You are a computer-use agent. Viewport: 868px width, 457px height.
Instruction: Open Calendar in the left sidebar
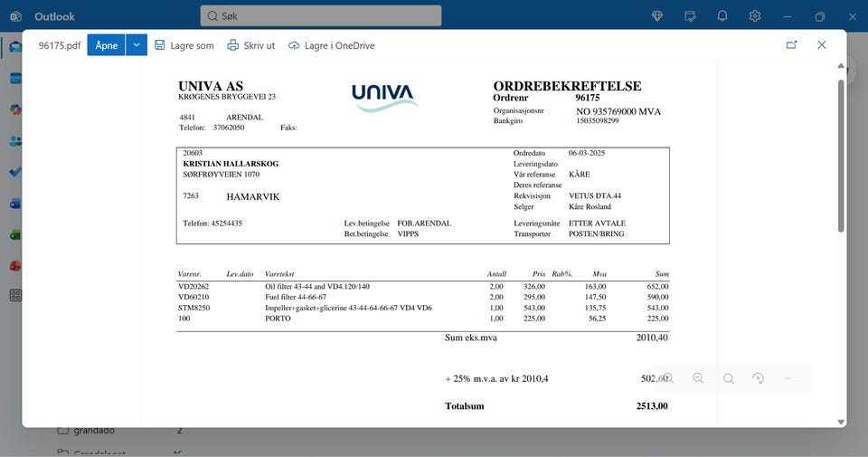pyautogui.click(x=15, y=78)
